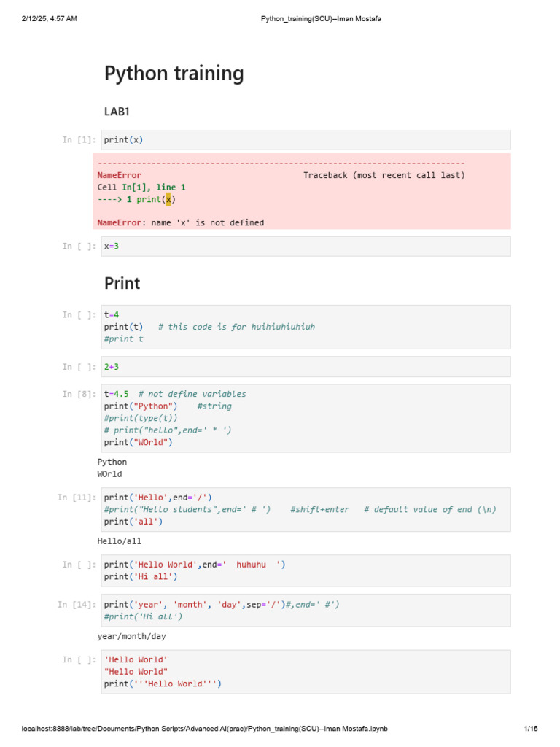Select the year/month/day output text

coord(131,636)
